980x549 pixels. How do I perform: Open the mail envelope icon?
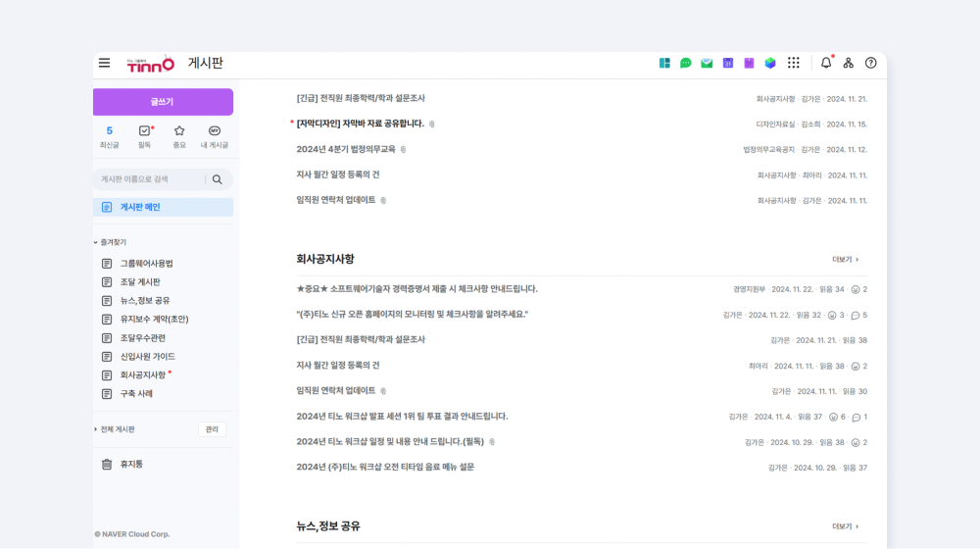tap(707, 63)
